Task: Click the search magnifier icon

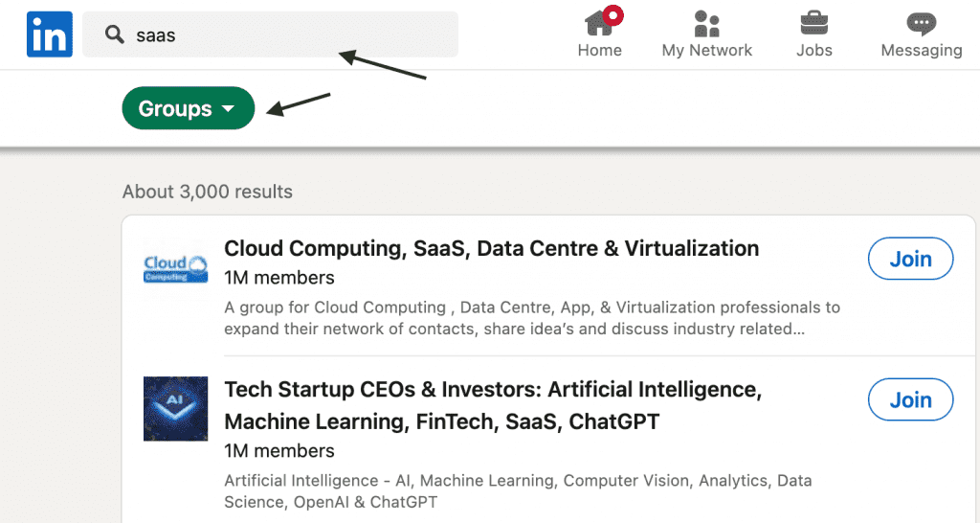Action: coord(115,35)
